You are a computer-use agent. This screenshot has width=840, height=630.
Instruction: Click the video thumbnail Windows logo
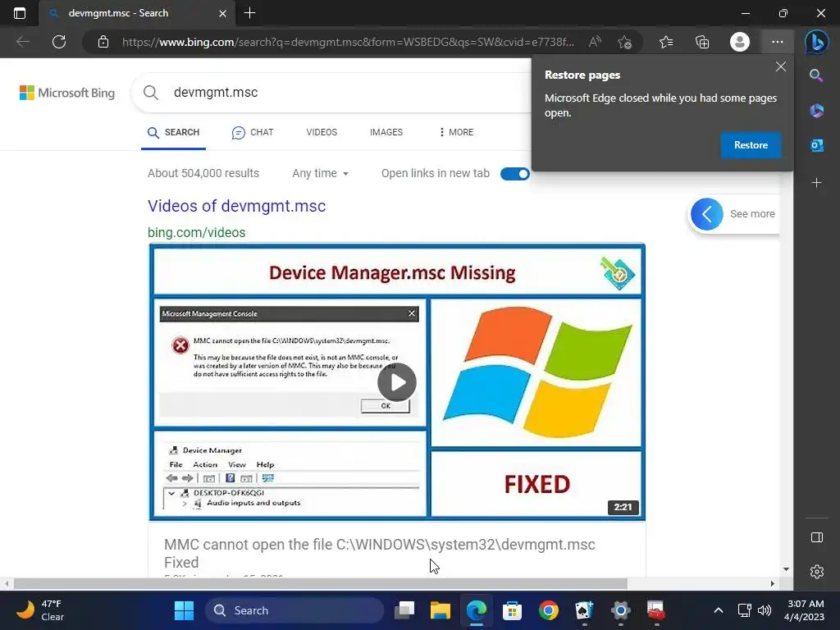pos(536,372)
